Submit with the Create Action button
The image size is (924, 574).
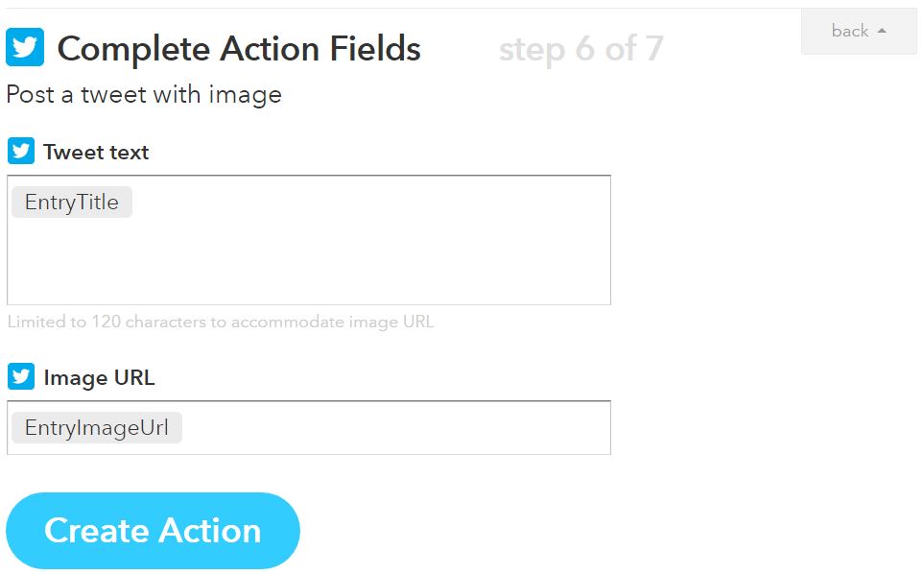[x=154, y=531]
